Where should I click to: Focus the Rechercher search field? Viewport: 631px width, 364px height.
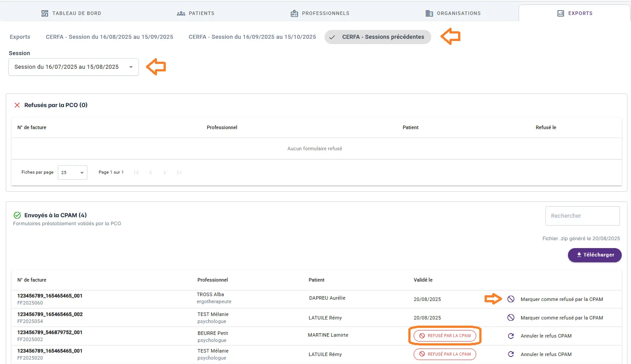(x=582, y=216)
